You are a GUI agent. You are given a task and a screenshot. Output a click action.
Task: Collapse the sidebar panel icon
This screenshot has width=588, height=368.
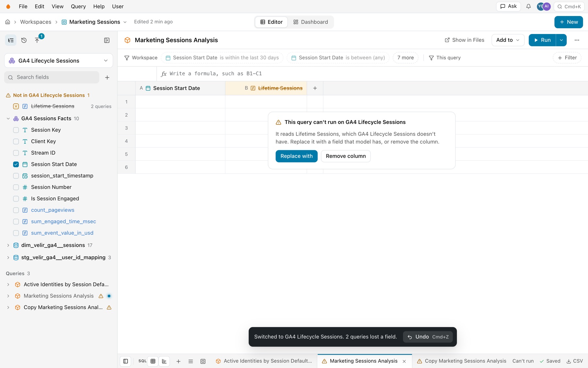pyautogui.click(x=107, y=40)
